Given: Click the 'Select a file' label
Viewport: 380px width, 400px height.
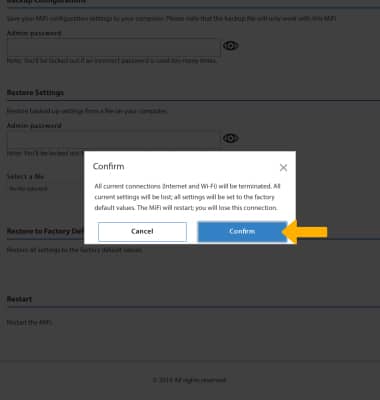Looking at the screenshot, I should [x=26, y=176].
